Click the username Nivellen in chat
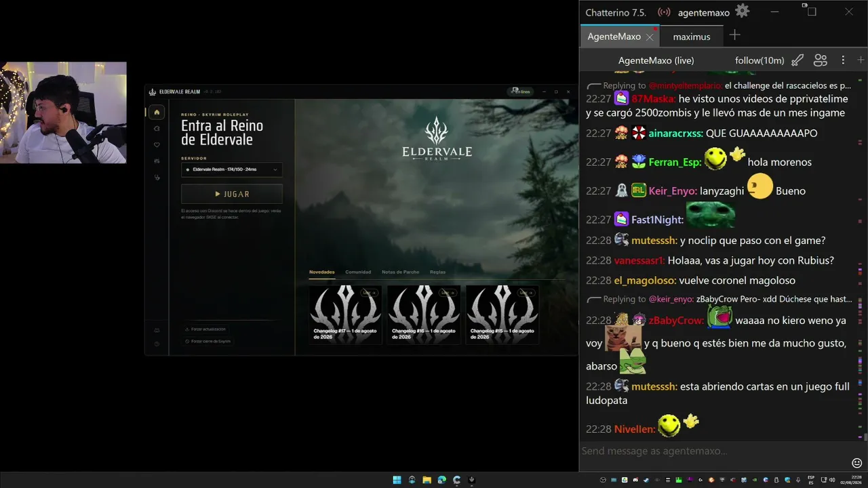Image resolution: width=868 pixels, height=488 pixels. (635, 430)
